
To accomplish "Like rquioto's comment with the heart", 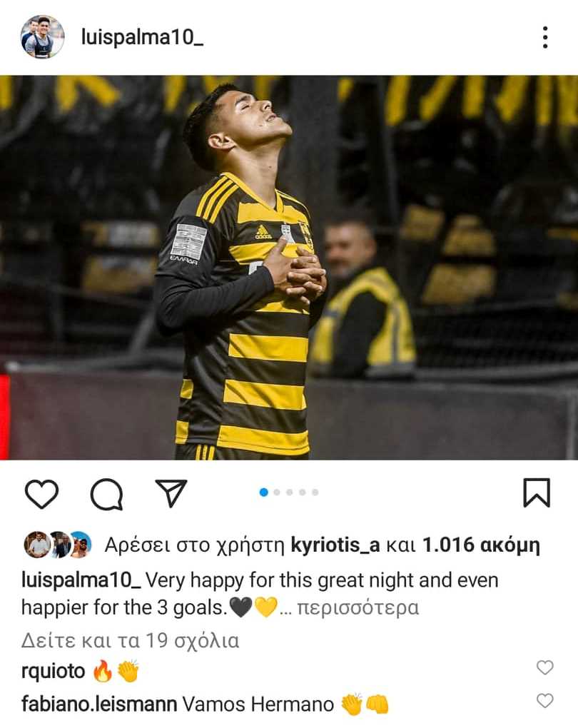I will 545,667.
